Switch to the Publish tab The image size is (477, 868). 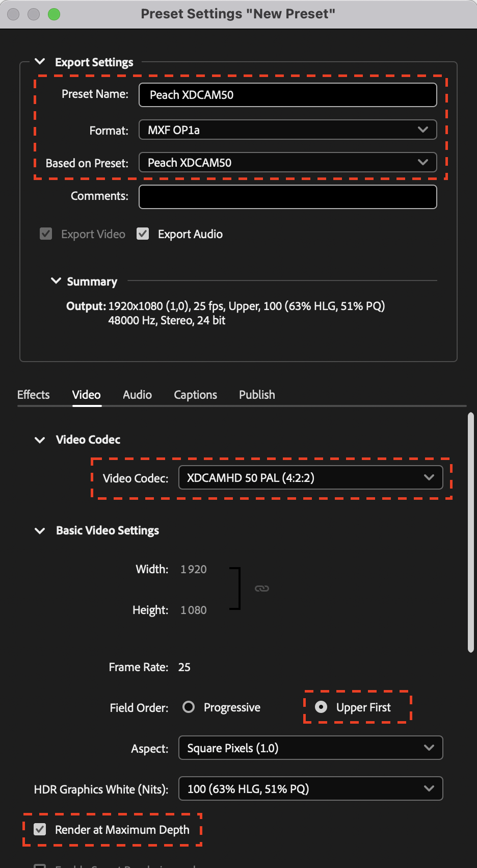point(257,395)
